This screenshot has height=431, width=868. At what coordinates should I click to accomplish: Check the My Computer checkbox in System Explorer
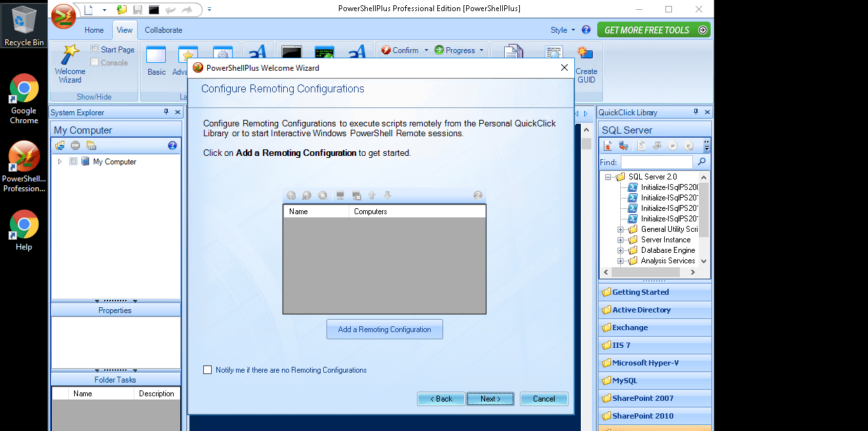coord(73,161)
